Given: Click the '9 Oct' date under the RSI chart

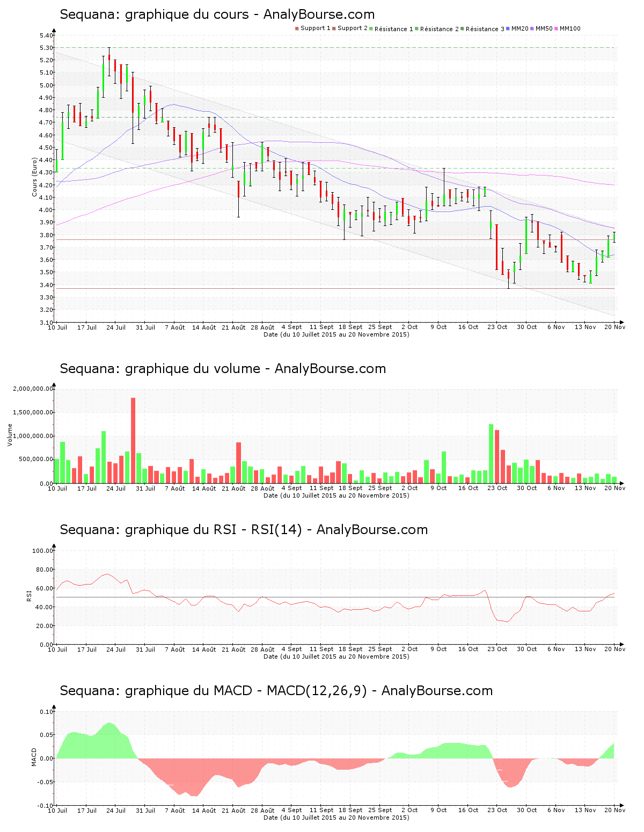Looking at the screenshot, I should coord(439,649).
